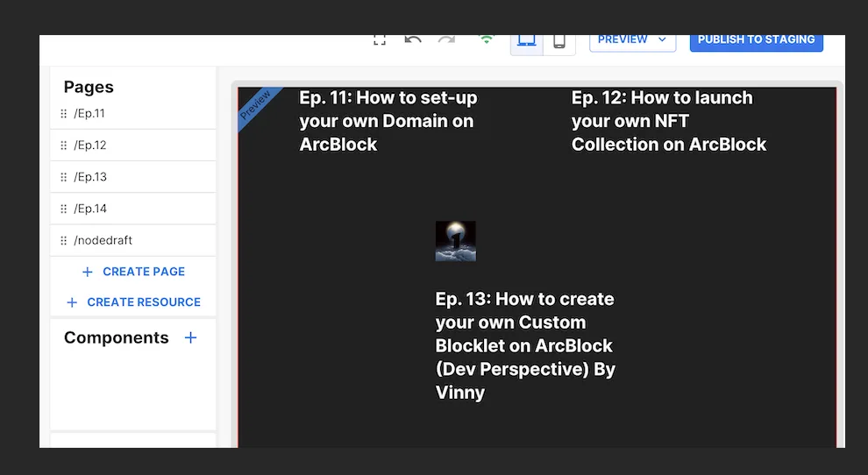Click drag handle beside /Ep.13
The image size is (868, 475).
point(64,177)
